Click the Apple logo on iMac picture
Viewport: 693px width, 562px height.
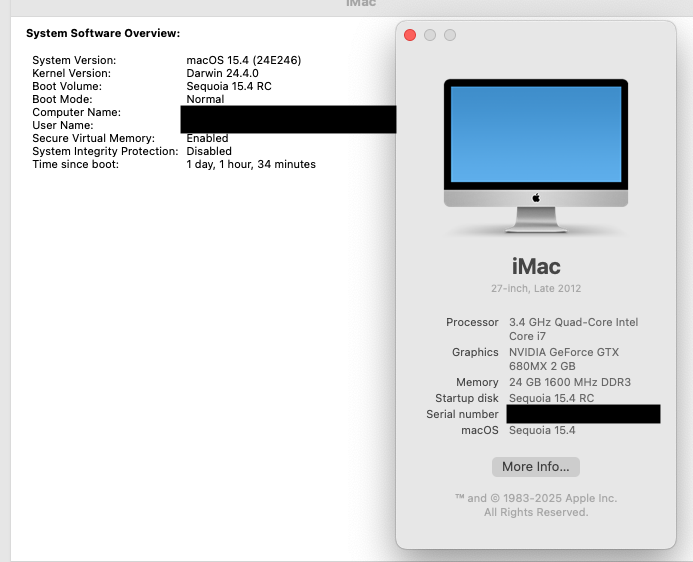click(x=536, y=197)
